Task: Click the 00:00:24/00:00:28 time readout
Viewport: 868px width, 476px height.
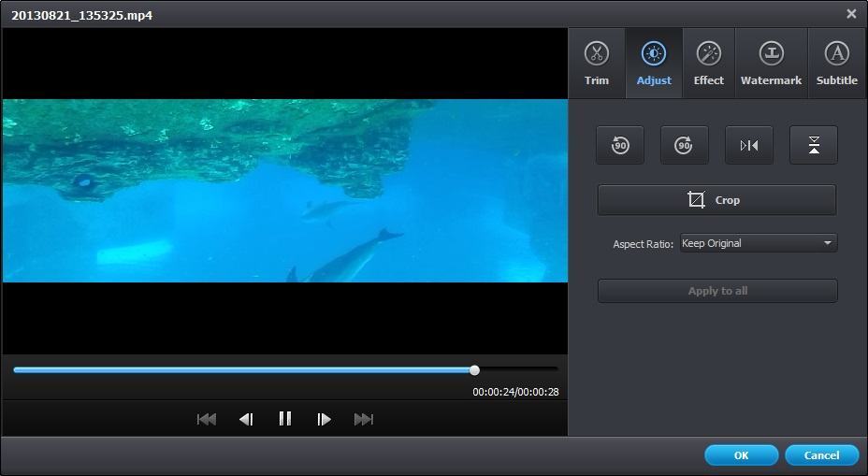Action: point(515,392)
